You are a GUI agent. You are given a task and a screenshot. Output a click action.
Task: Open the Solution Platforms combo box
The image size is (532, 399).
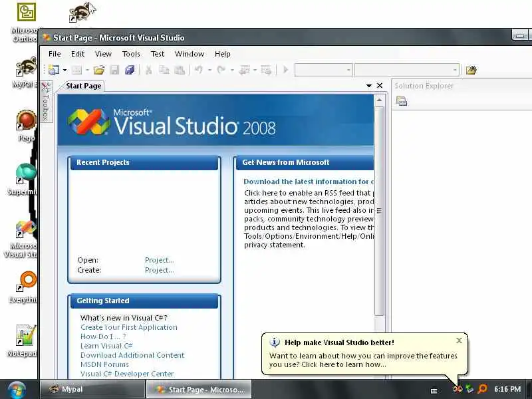tap(407, 70)
